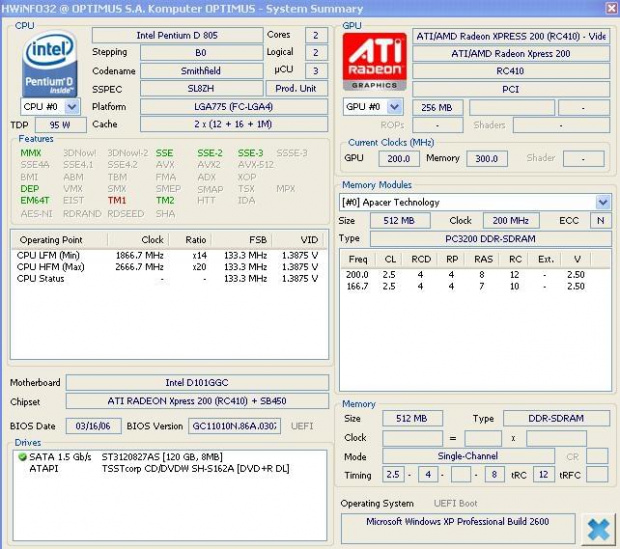Click the ATI Radeon Graphics logo
Image resolution: width=620 pixels, height=549 pixels.
tap(374, 62)
